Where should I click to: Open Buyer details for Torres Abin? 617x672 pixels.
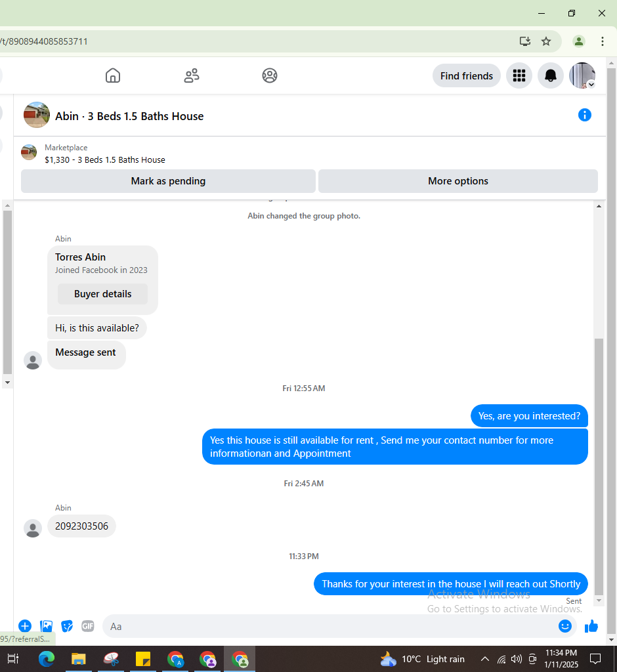(x=102, y=294)
